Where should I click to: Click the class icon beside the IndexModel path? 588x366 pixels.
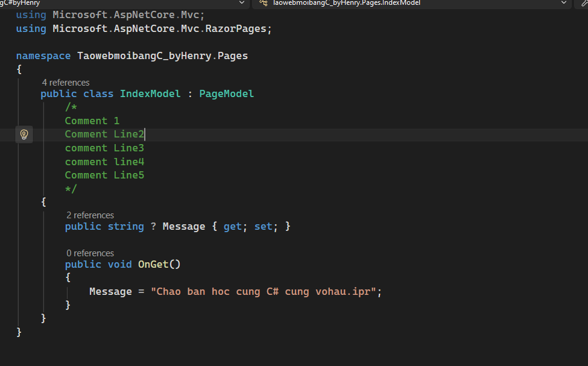(263, 3)
